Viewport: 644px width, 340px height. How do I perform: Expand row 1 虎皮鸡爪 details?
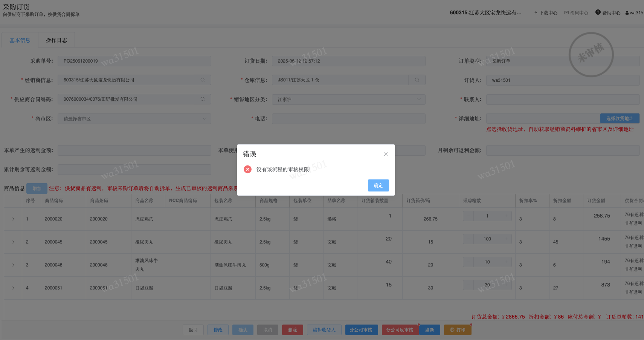(x=13, y=219)
